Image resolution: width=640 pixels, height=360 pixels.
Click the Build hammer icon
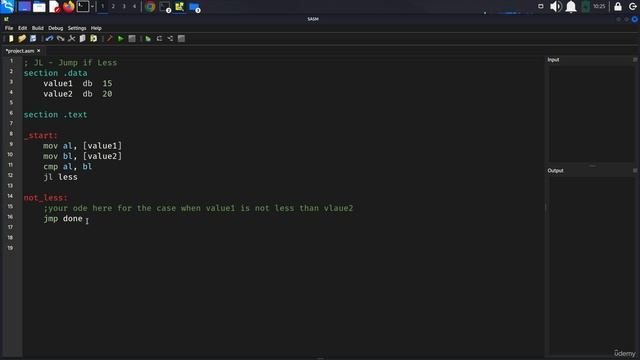(109, 38)
